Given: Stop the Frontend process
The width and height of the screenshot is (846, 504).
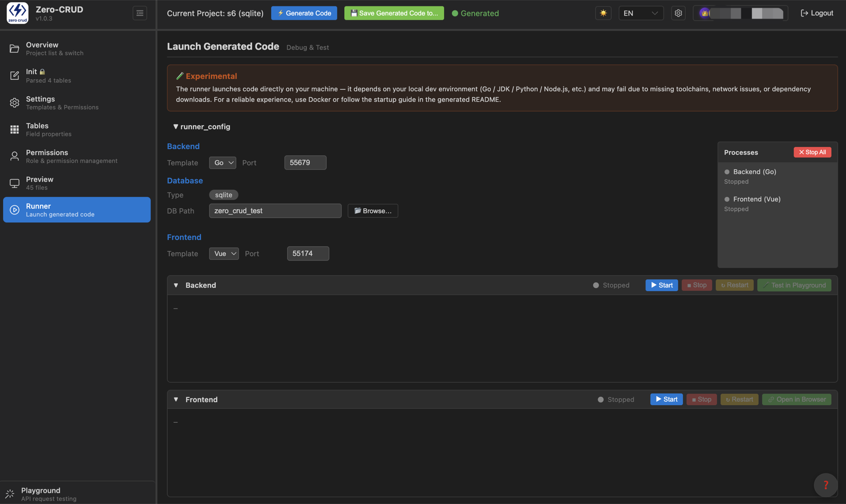Looking at the screenshot, I should 701,399.
